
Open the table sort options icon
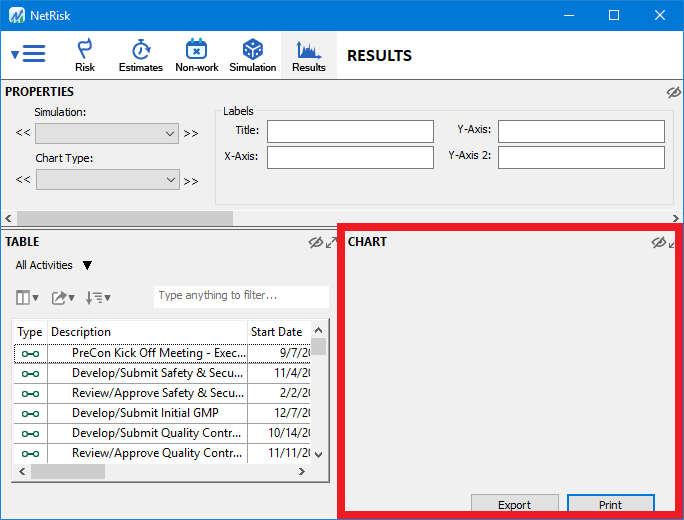[97, 297]
